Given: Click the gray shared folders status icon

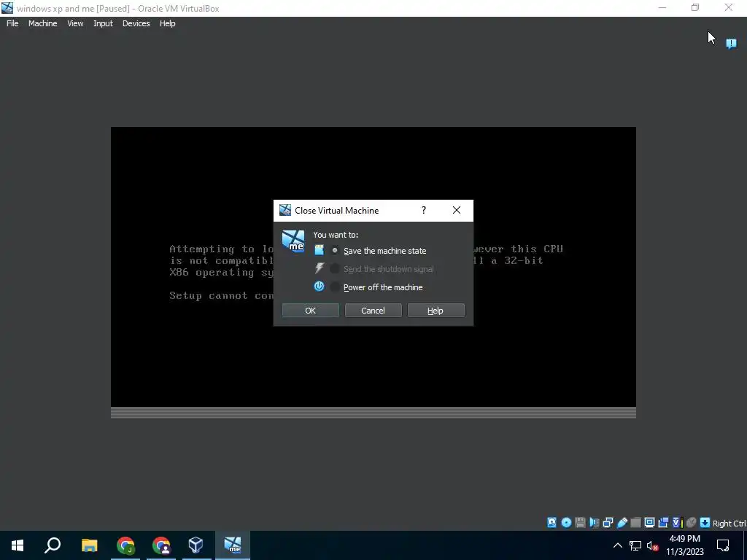Looking at the screenshot, I should (x=635, y=522).
